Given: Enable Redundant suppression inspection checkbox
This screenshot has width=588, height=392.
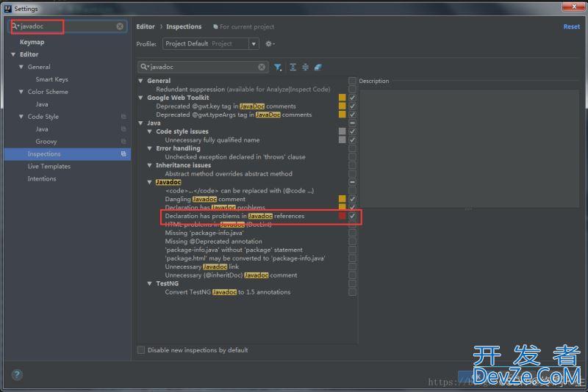Looking at the screenshot, I should click(x=352, y=89).
